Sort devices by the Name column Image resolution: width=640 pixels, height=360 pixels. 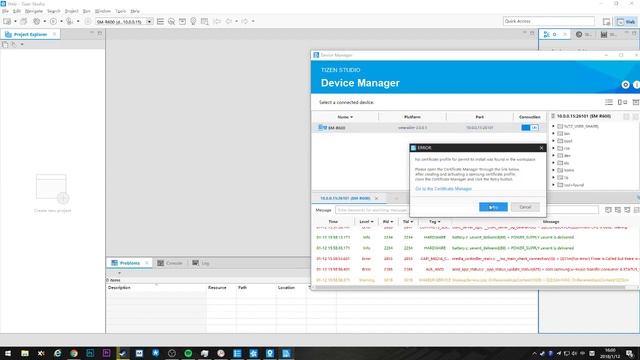(345, 117)
